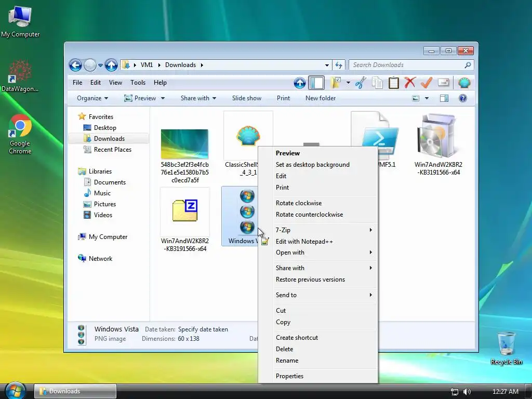Open the Share with toolbar dropdown
The height and width of the screenshot is (399, 532).
tap(198, 98)
